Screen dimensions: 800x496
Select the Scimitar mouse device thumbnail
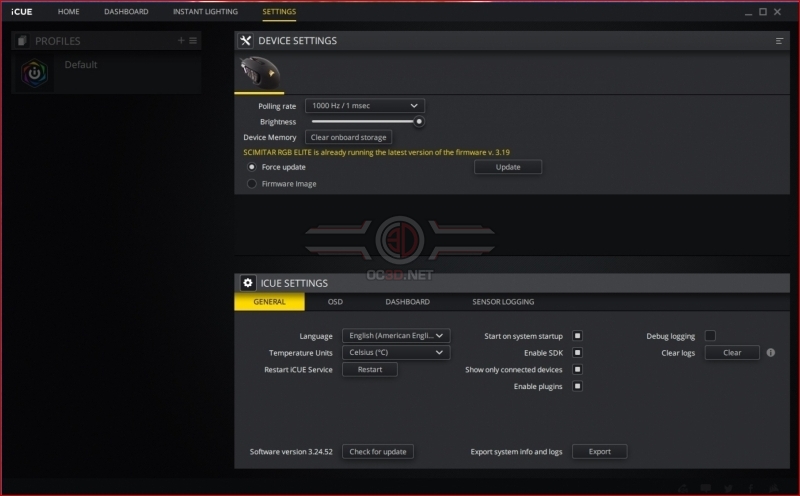coord(260,73)
